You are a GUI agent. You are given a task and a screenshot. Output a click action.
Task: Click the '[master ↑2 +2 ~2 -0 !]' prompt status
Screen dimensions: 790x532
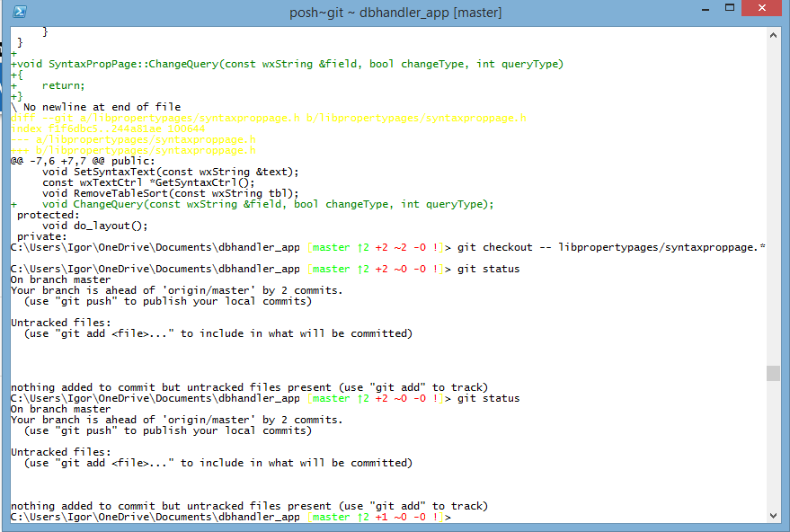[376, 247]
